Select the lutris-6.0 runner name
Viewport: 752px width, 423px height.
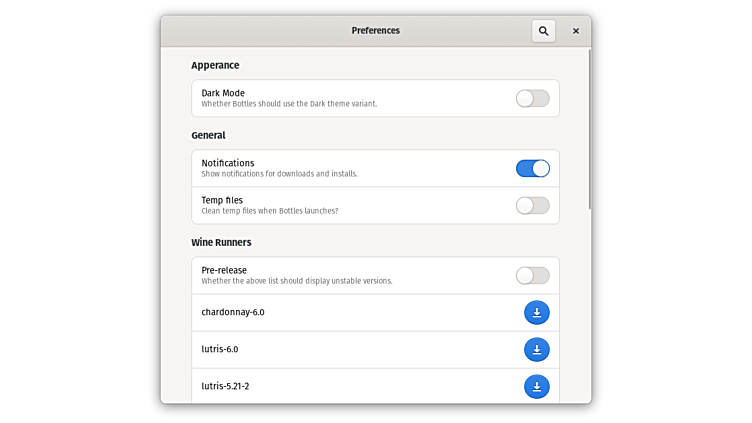[220, 349]
